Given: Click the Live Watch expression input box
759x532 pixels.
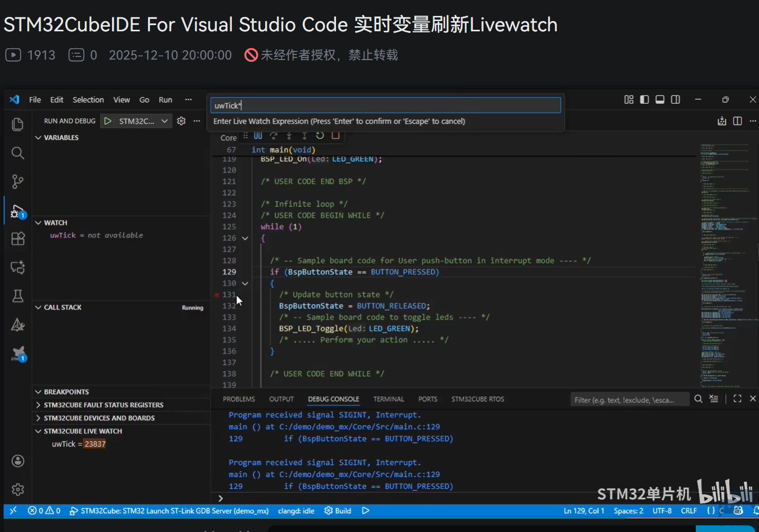Looking at the screenshot, I should click(x=385, y=105).
